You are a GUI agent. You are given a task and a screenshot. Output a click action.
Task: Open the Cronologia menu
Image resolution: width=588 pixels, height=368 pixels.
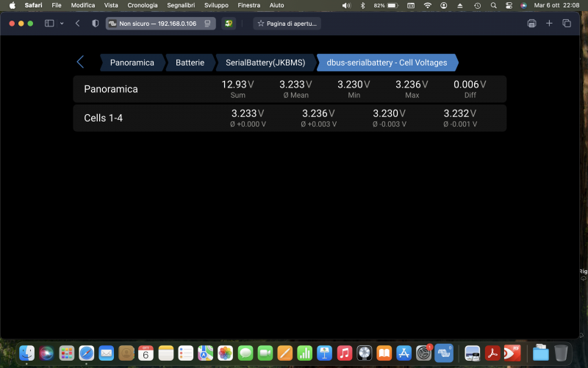[143, 5]
